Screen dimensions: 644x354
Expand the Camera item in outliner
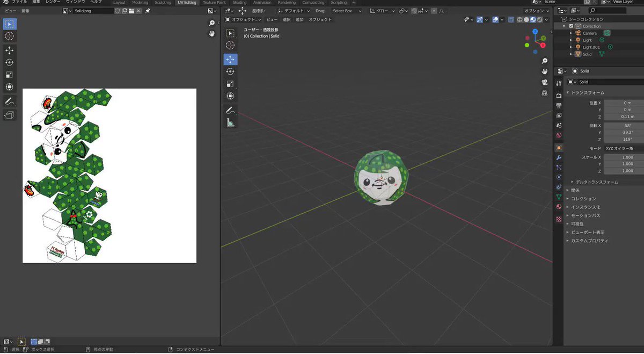(570, 33)
